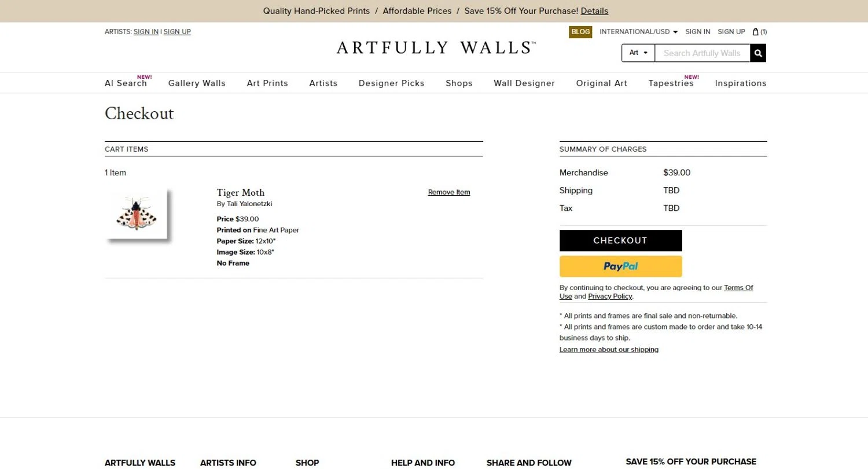Click the search magnifier icon button

point(758,53)
